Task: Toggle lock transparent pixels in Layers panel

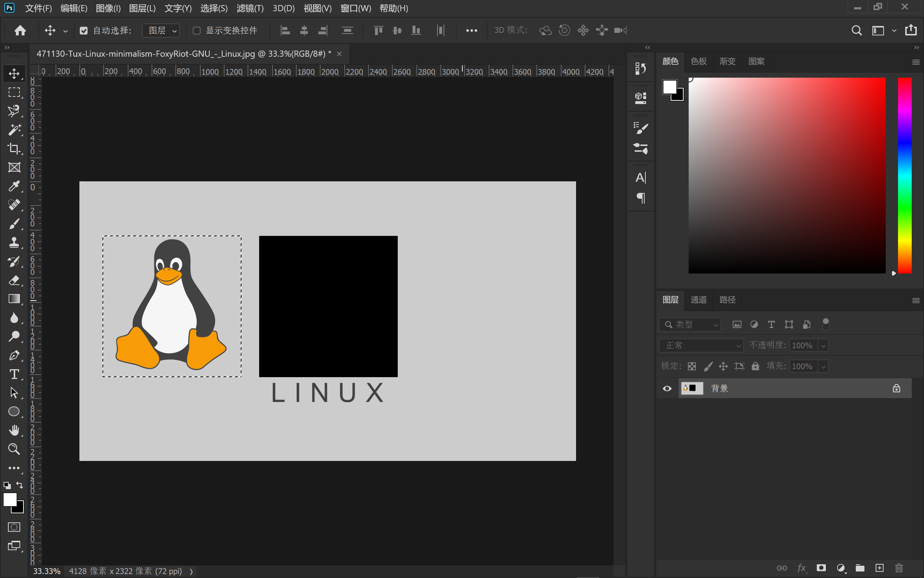Action: click(x=692, y=366)
